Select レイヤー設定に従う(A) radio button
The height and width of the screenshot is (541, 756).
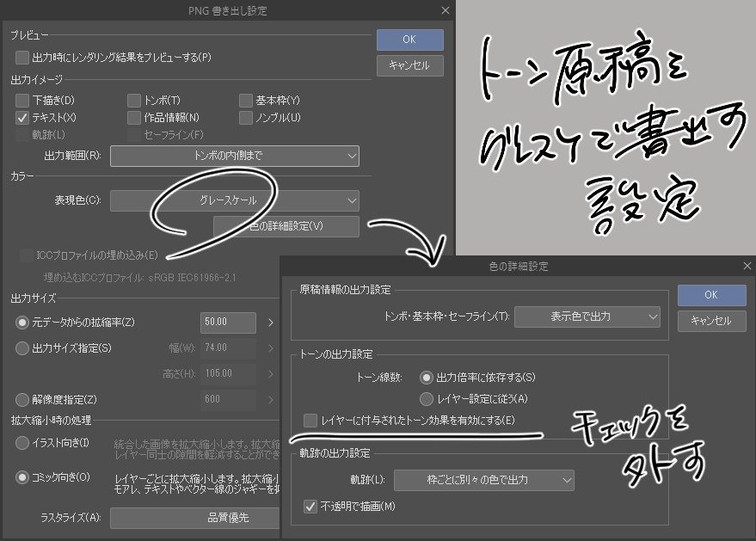coord(426,399)
